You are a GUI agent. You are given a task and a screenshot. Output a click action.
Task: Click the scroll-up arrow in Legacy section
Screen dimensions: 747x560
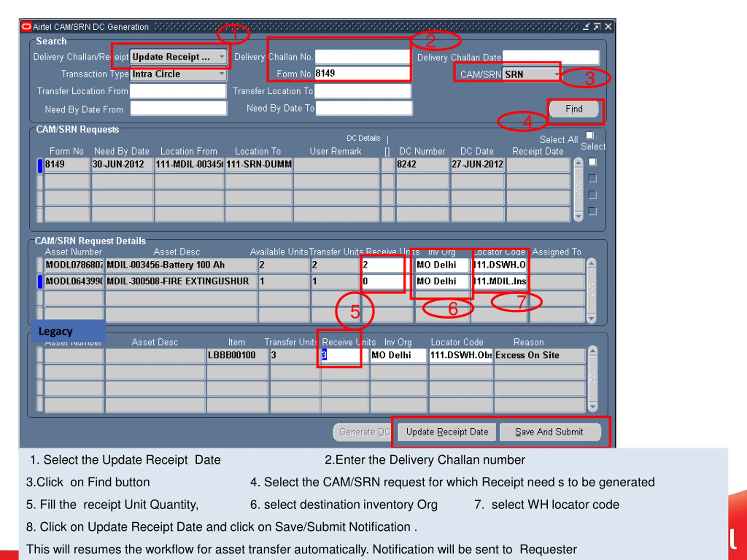click(593, 351)
